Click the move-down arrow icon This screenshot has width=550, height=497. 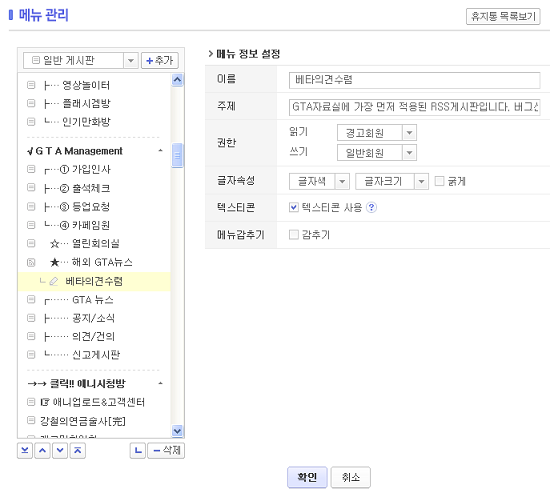pyautogui.click(x=60, y=450)
